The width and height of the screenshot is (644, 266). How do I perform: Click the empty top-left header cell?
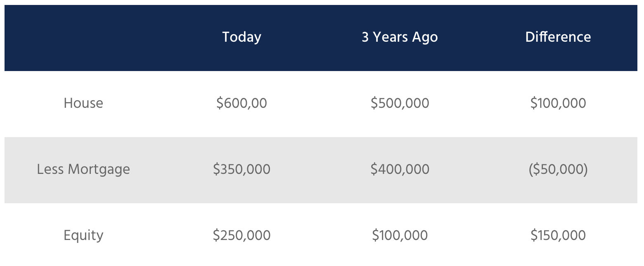coord(83,38)
